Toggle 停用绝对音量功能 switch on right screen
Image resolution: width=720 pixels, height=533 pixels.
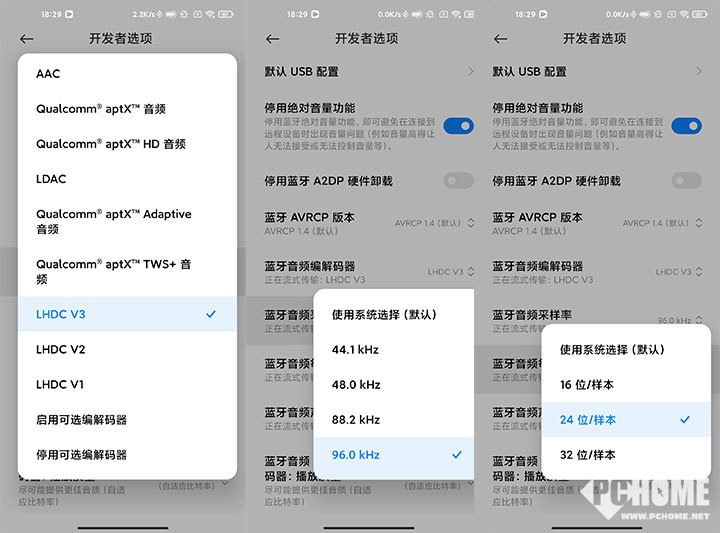686,126
